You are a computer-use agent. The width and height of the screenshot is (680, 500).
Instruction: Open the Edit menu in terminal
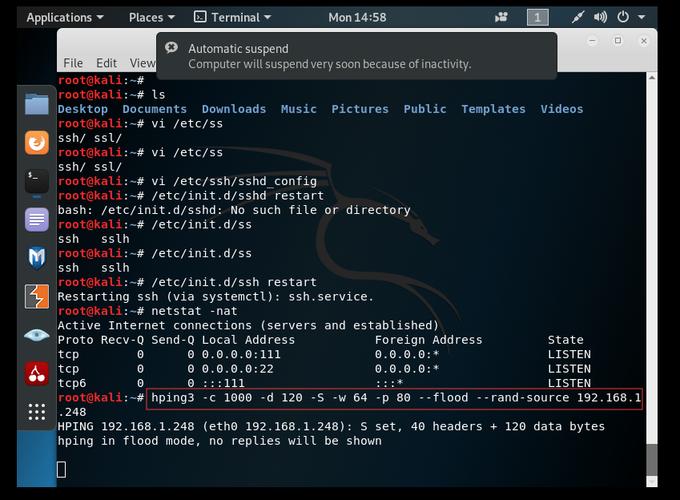coord(106,63)
